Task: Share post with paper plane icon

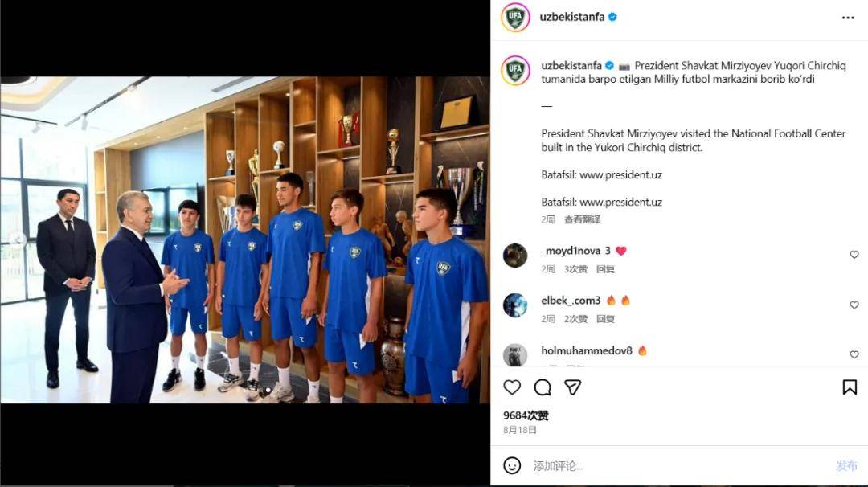Action: [572, 387]
